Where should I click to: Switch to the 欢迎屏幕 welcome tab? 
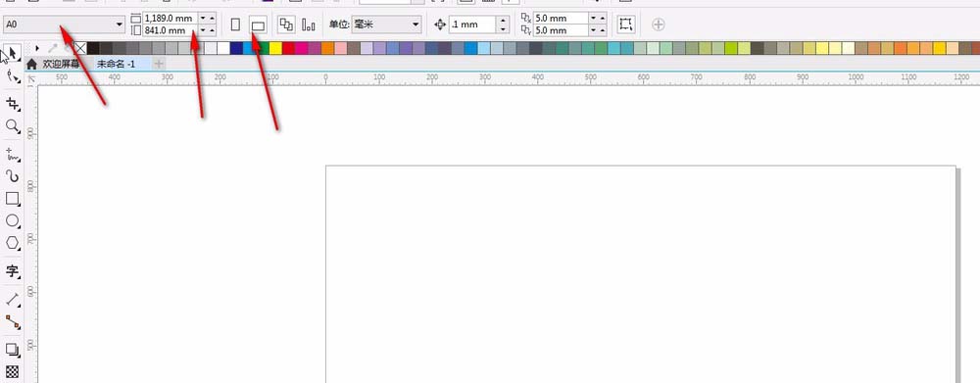[x=61, y=64]
